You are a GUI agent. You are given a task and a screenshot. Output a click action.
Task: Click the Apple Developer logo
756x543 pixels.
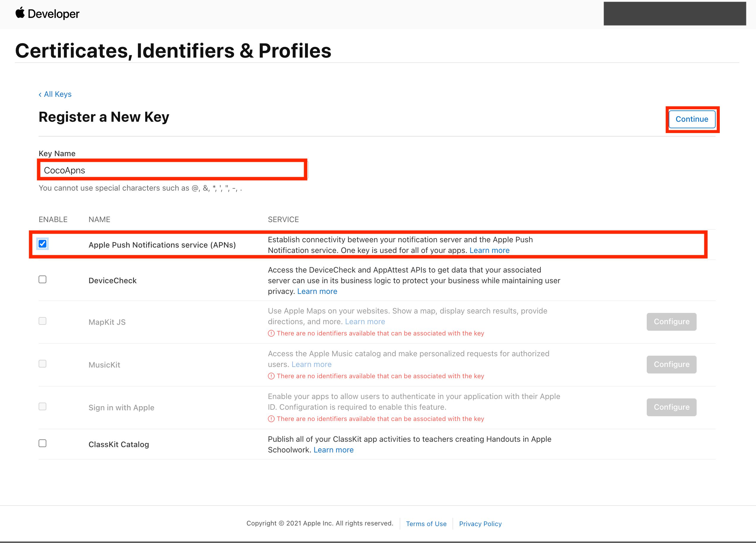click(x=47, y=14)
